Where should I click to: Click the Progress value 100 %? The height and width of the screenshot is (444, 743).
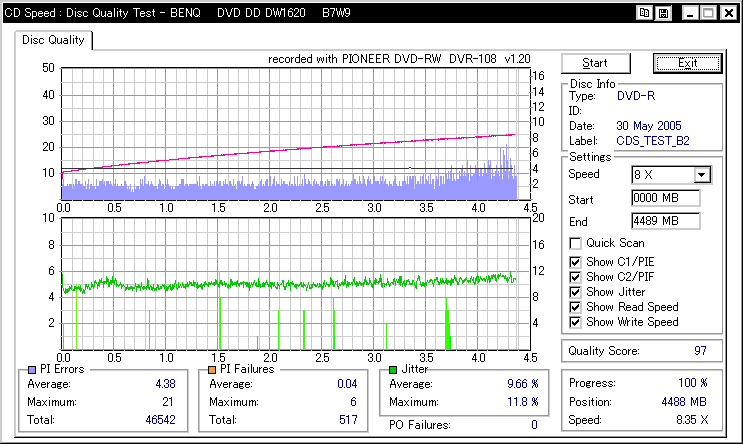(x=693, y=383)
